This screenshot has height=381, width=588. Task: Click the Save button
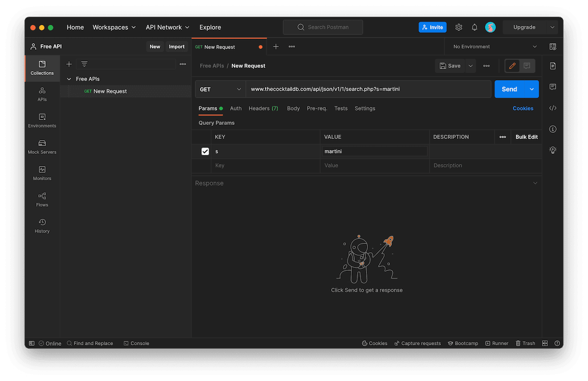450,66
